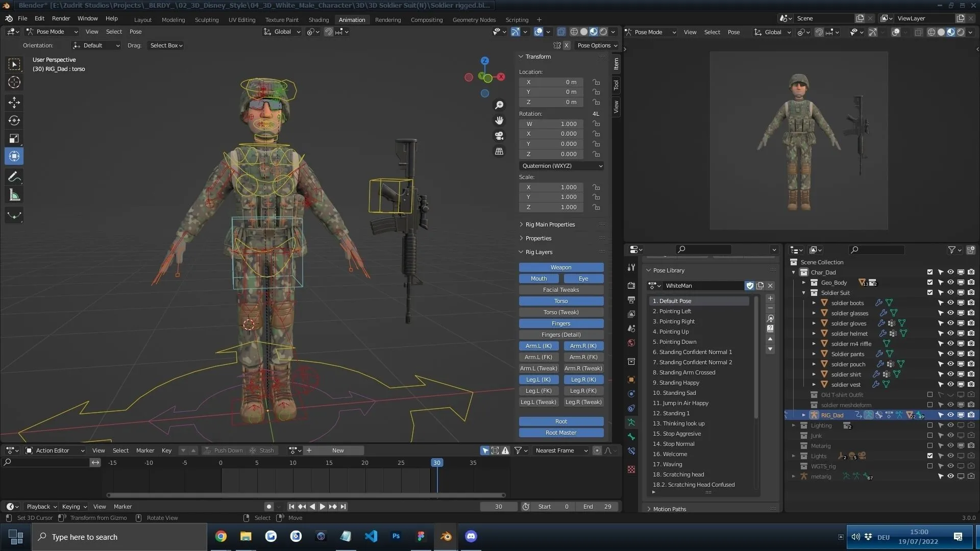Lock the X location value
The image size is (980, 551).
[596, 82]
